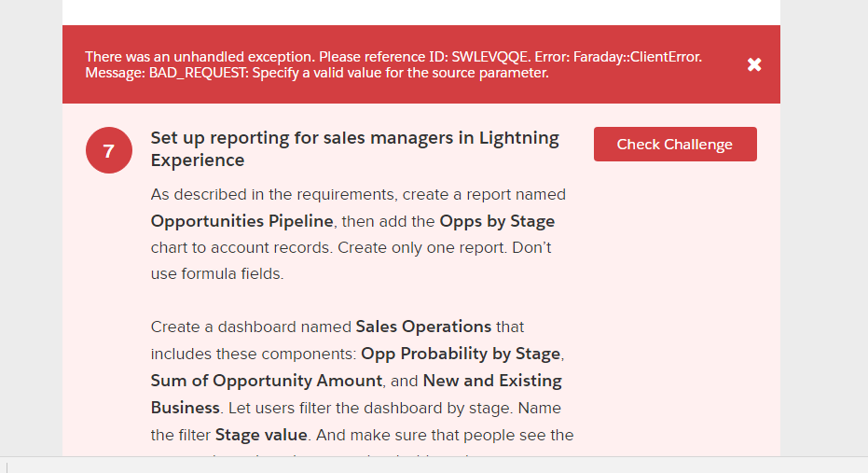Click 'As described in the requirements' text
Viewport: 868px width, 473px height.
[267, 195]
